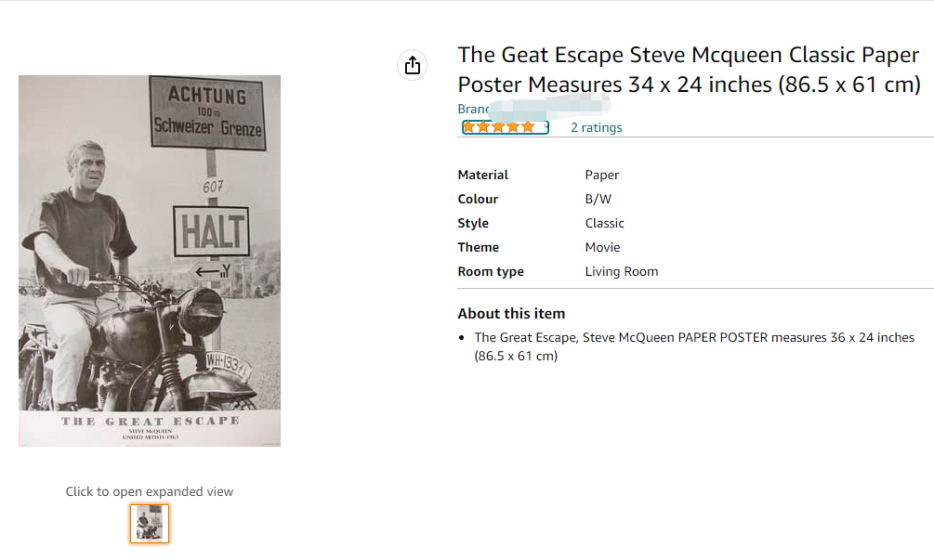934x560 pixels.
Task: Click the Theme value 'Movie'
Action: [602, 247]
